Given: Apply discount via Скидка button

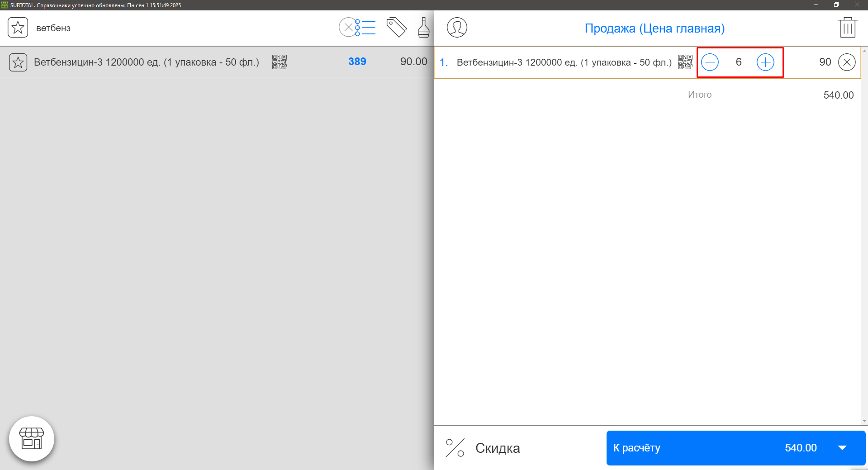Looking at the screenshot, I should (x=483, y=448).
